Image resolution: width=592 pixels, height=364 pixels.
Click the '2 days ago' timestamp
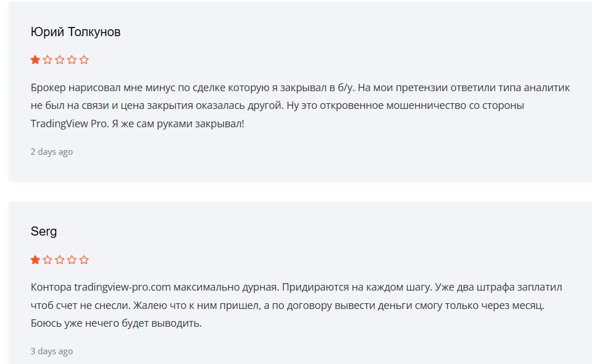click(52, 152)
